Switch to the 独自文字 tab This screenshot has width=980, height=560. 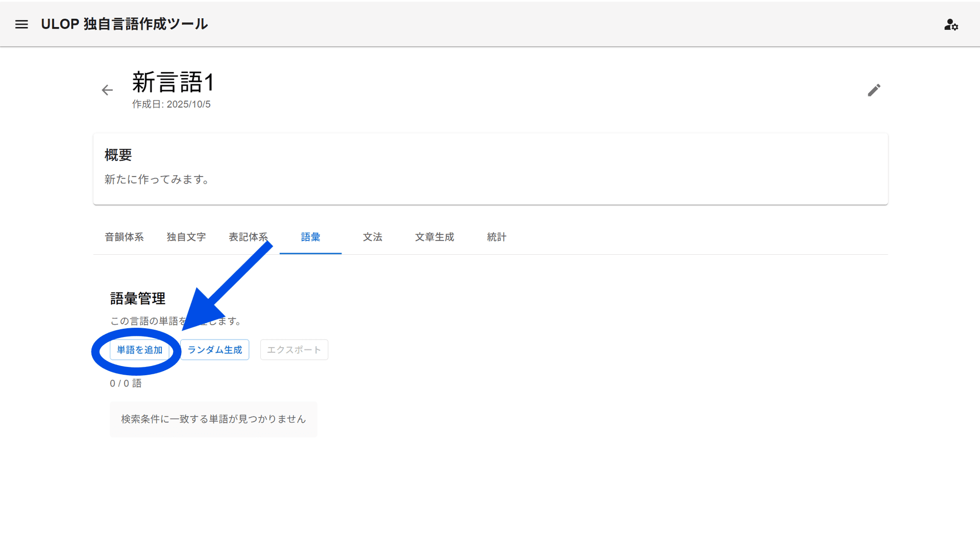(x=186, y=237)
